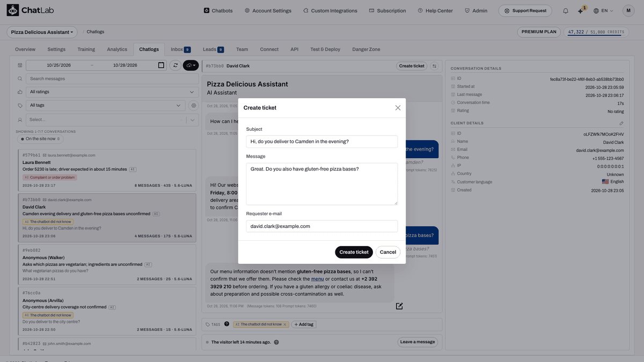Screen dimensions: 644x362
Task: Click the Search messages input
Action: (112, 79)
